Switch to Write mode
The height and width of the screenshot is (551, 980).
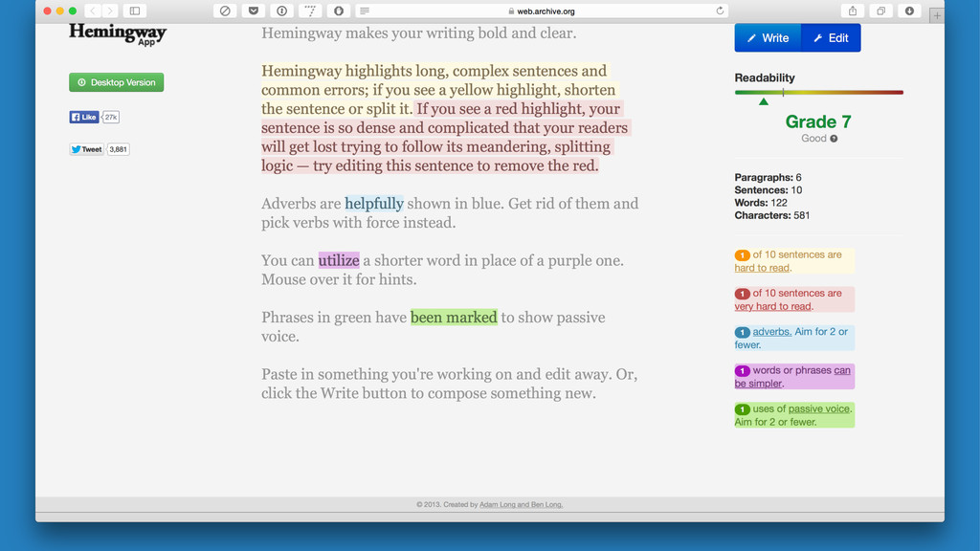(768, 38)
